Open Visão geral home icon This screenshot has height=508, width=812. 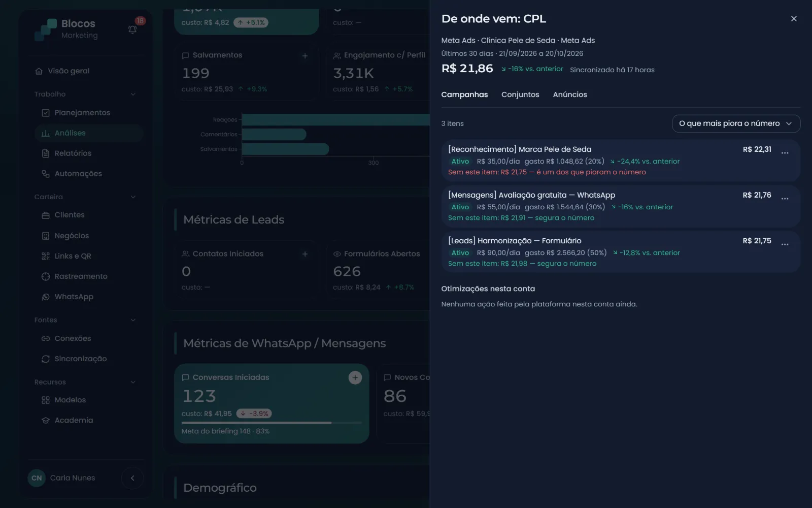click(39, 71)
